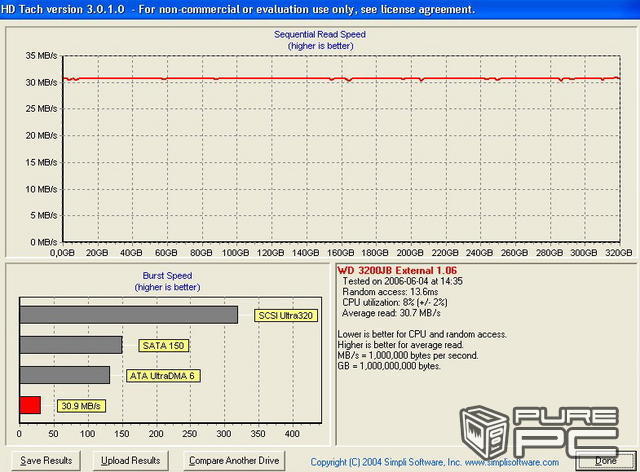Screen dimensions: 640x472
Task: Click 'MB/s = 1,000,000 bytes per second.' text
Action: coord(408,356)
